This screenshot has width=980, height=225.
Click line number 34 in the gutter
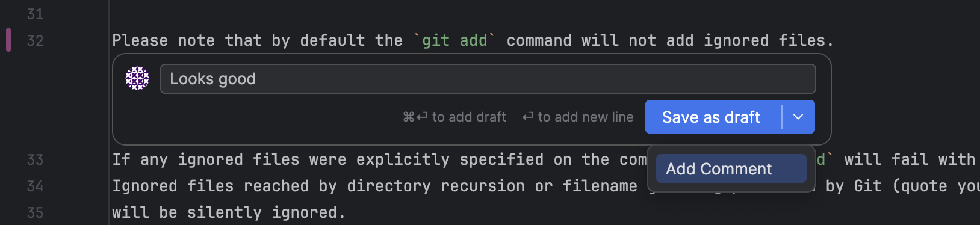click(35, 186)
